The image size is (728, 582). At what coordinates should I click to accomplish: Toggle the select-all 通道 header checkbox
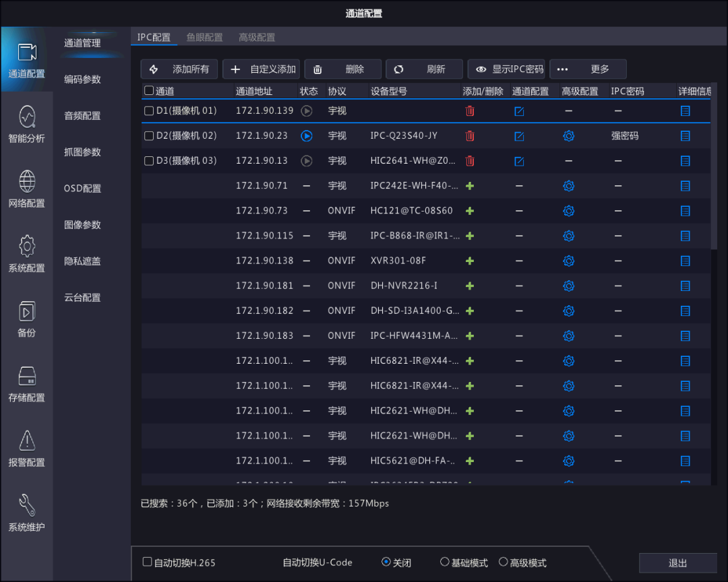pos(149,90)
